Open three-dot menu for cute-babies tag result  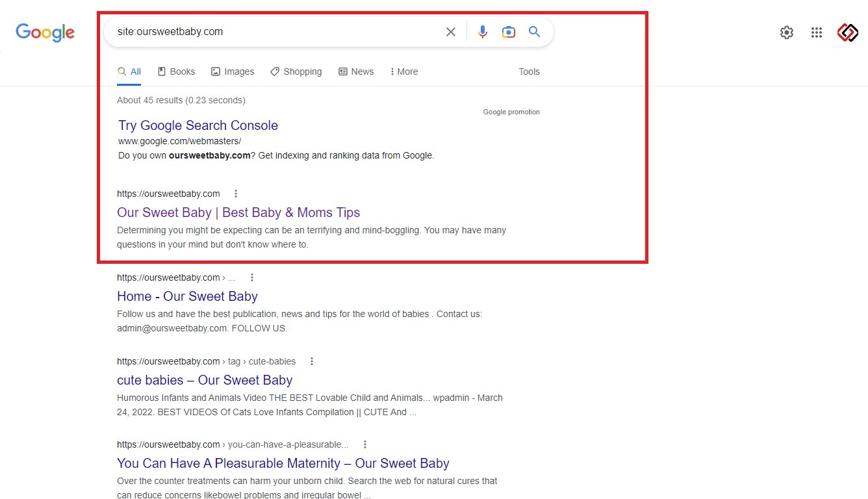pos(312,361)
